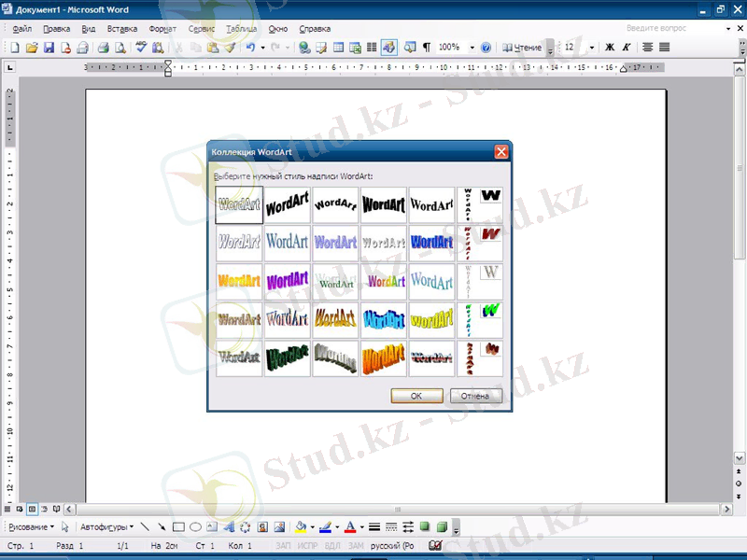
Task: Click the Insert Clip Art icon
Action: point(262,525)
